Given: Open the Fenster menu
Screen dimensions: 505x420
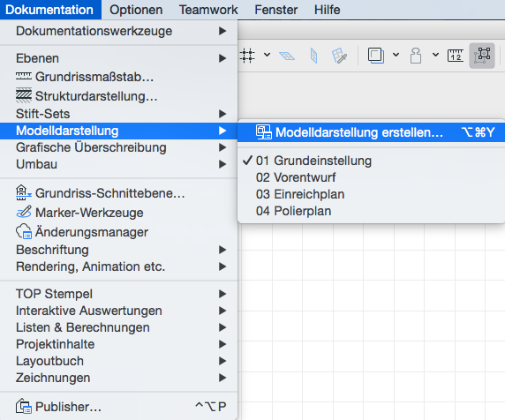Looking at the screenshot, I should (276, 10).
